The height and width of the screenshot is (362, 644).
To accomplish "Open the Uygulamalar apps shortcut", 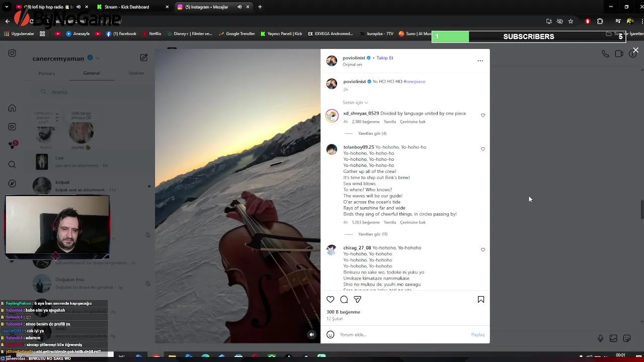I will 19,34.
